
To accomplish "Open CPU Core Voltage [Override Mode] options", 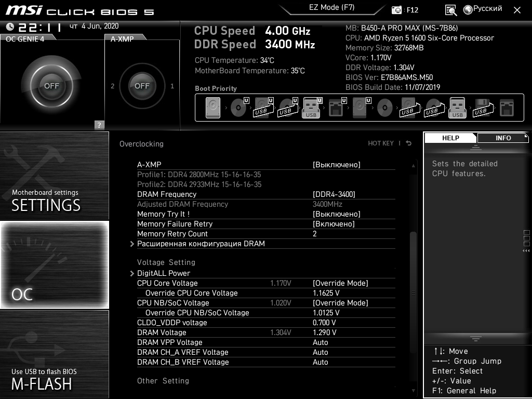I will coord(340,283).
